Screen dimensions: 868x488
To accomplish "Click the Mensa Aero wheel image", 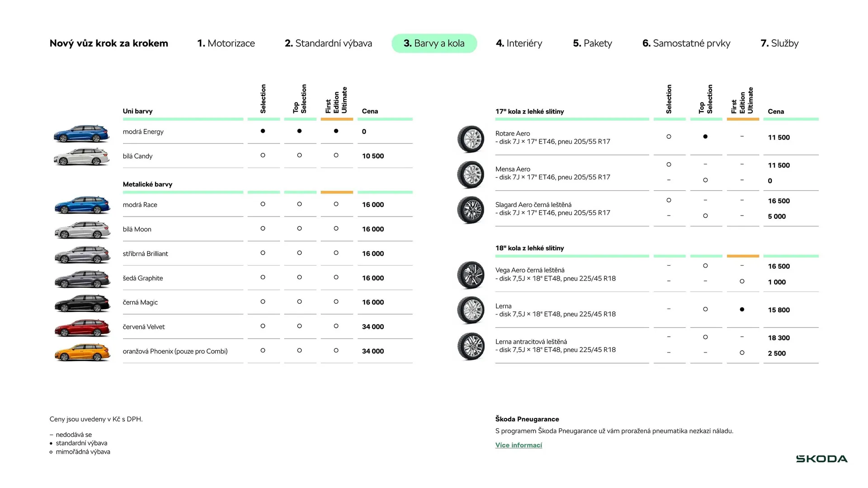I will point(471,174).
